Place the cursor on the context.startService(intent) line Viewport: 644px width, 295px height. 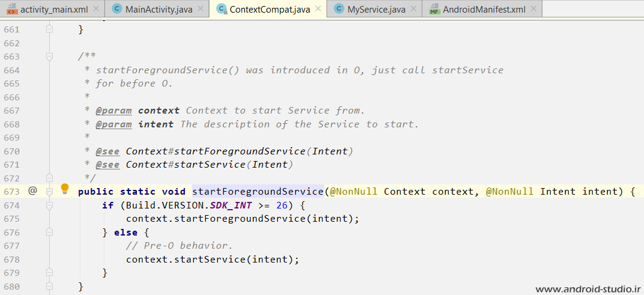pyautogui.click(x=212, y=260)
